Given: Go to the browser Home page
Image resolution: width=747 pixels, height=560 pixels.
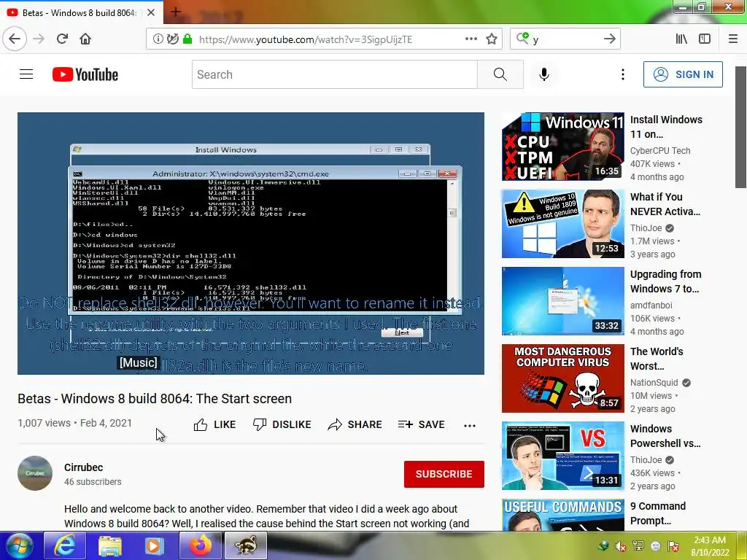Looking at the screenshot, I should [85, 39].
